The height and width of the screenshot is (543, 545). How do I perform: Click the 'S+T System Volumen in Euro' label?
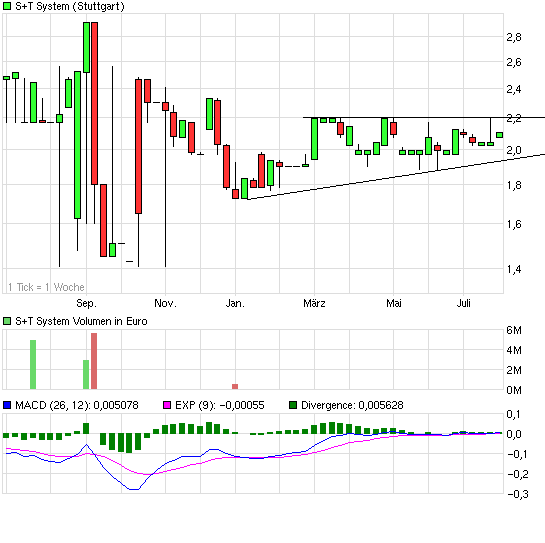pos(81,321)
